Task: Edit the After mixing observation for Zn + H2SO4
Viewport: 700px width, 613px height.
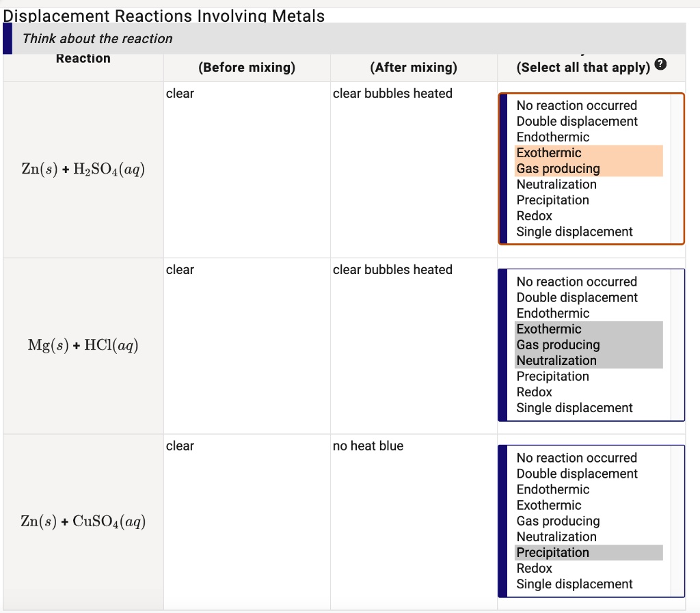Action: pyautogui.click(x=414, y=169)
